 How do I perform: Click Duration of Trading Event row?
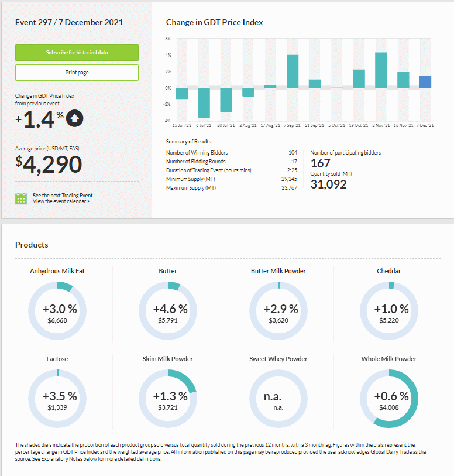pos(232,170)
